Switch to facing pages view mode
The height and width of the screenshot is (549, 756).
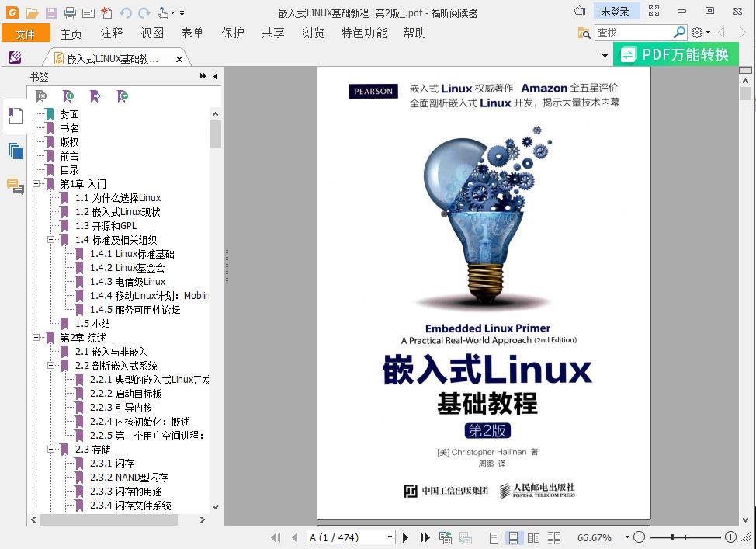[x=534, y=537]
